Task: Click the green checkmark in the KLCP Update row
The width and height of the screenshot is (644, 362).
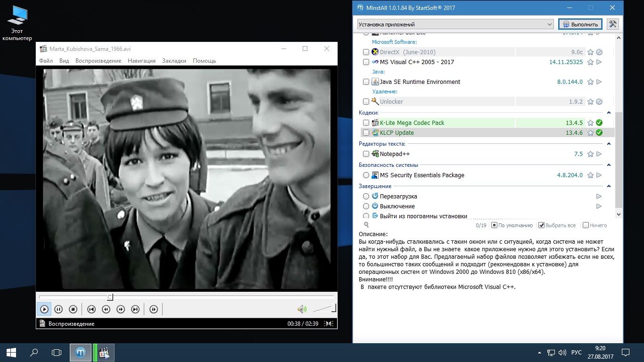Action: click(x=599, y=133)
